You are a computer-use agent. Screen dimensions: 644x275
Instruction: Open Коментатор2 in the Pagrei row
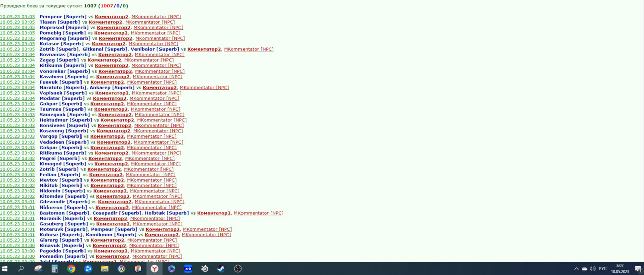pyautogui.click(x=105, y=159)
